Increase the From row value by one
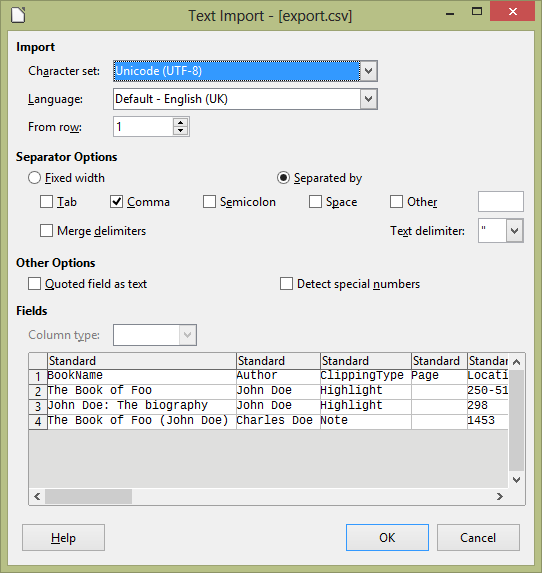Image resolution: width=542 pixels, height=573 pixels. tap(181, 122)
